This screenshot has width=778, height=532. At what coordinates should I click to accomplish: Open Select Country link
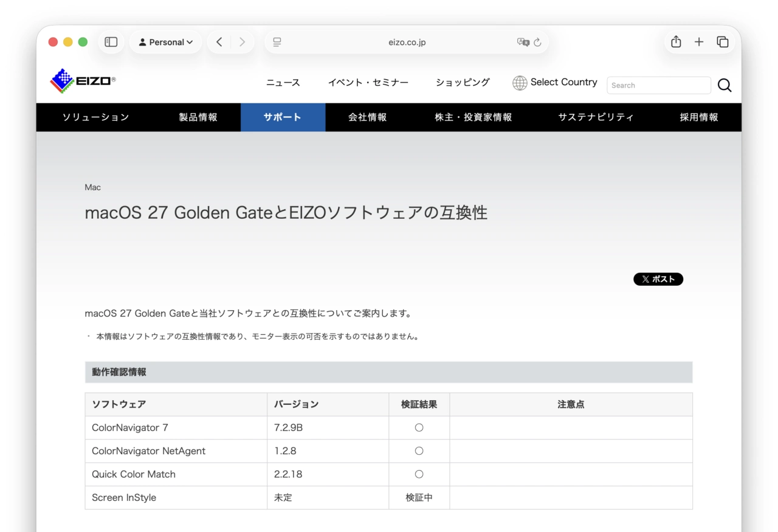pyautogui.click(x=563, y=82)
